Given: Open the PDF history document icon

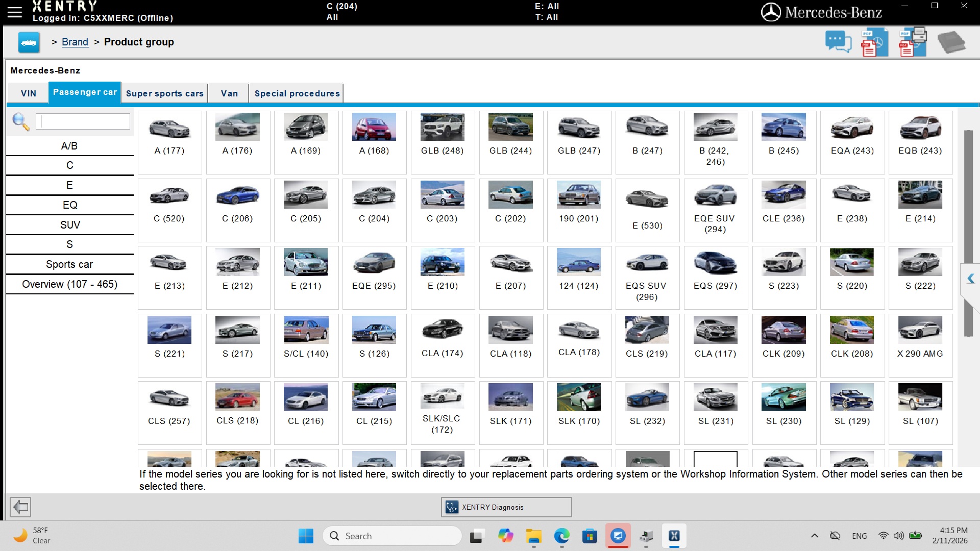Looking at the screenshot, I should click(x=874, y=42).
